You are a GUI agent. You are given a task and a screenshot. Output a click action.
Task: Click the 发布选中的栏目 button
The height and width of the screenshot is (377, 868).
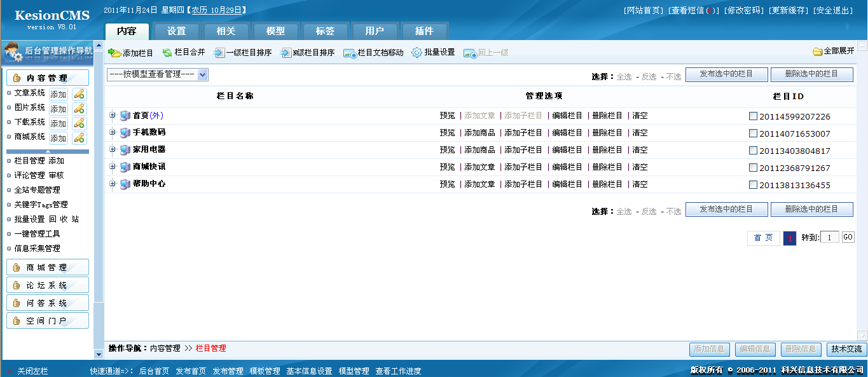(726, 74)
